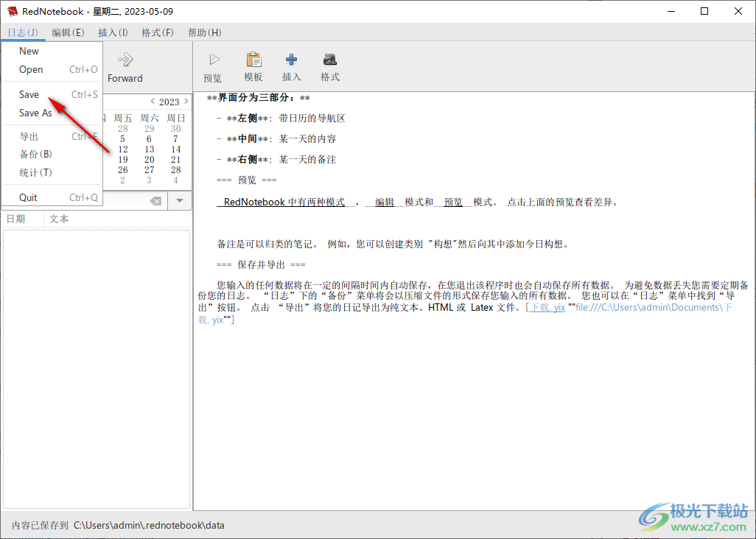Click the Forward navigation icon
Viewport: 756px width, 539px height.
[125, 60]
